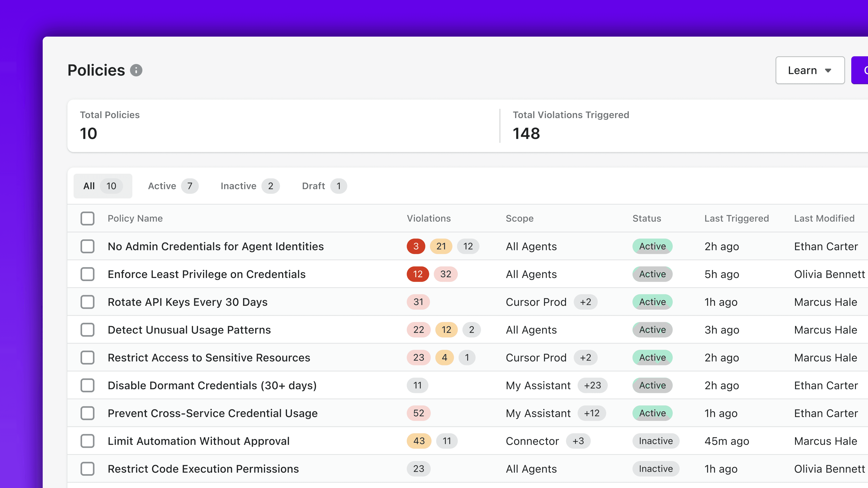Screen dimensions: 868x488
Task: Click the 52 violations badge for Prevent Cross-Service
Action: point(418,413)
